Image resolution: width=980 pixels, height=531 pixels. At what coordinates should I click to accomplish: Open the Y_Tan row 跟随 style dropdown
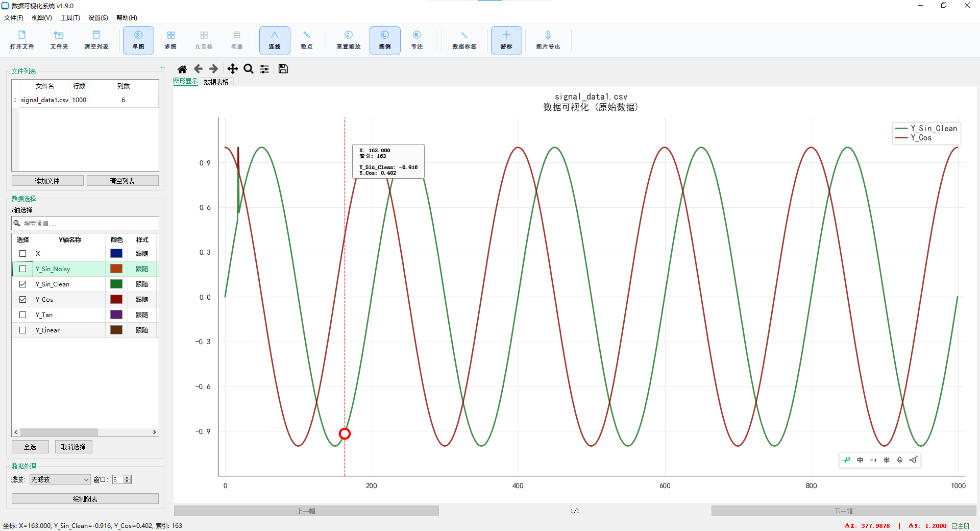click(x=142, y=315)
